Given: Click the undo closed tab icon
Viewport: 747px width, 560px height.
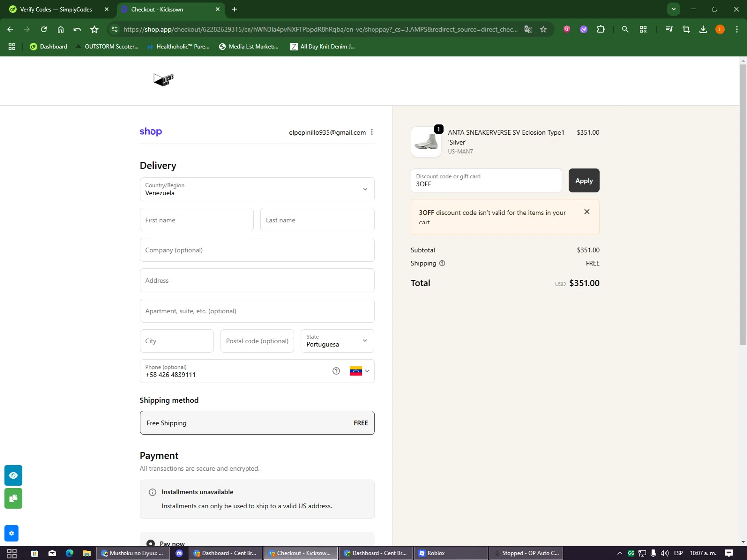Looking at the screenshot, I should tap(77, 29).
